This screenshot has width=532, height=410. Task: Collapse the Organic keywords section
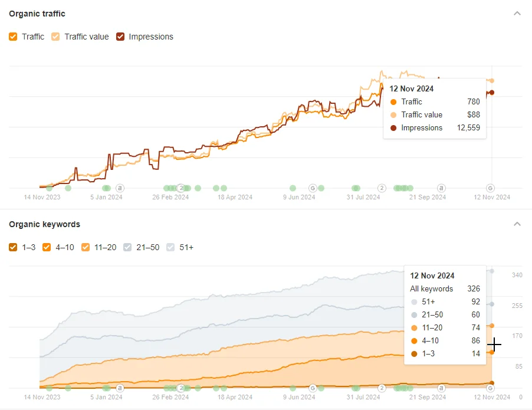click(x=517, y=224)
